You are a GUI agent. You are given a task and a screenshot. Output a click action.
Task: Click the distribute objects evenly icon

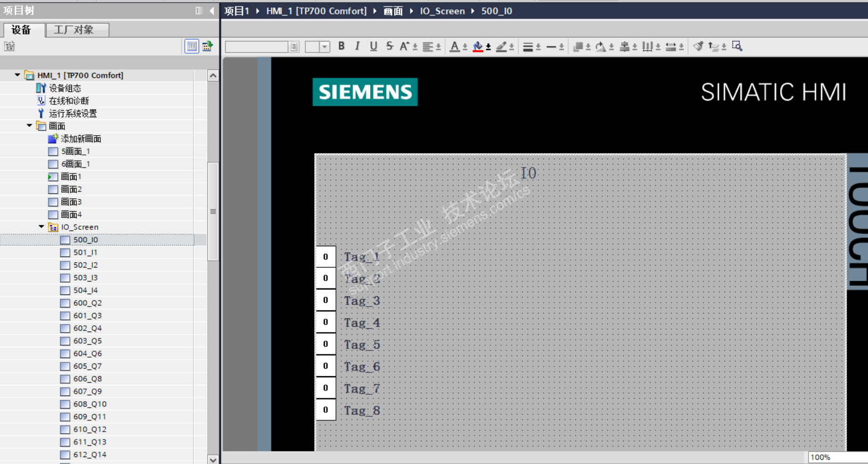pyautogui.click(x=648, y=47)
